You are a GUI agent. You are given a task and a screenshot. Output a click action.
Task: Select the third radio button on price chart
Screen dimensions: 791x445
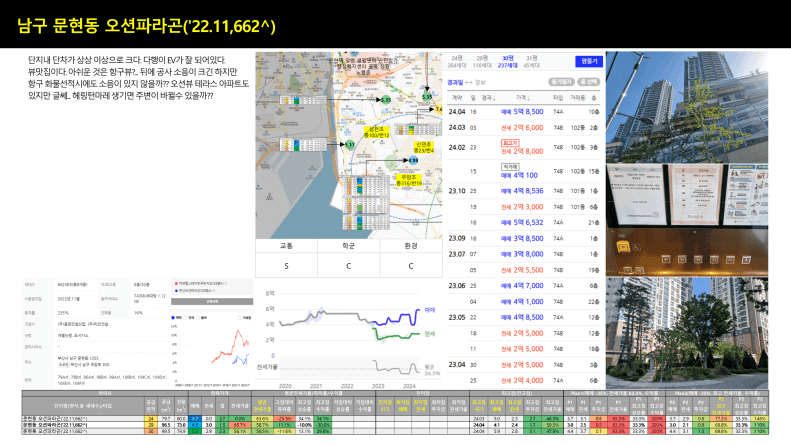198,318
